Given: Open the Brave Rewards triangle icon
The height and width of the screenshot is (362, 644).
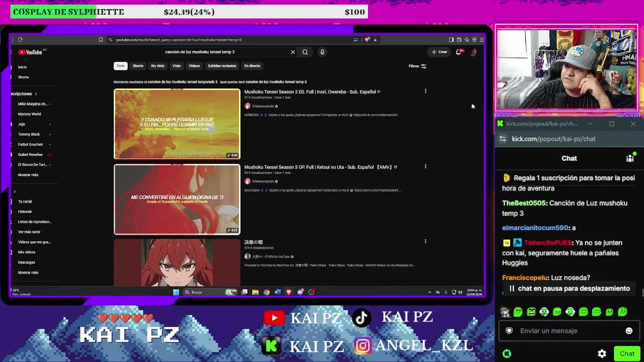Looking at the screenshot, I should [x=375, y=40].
